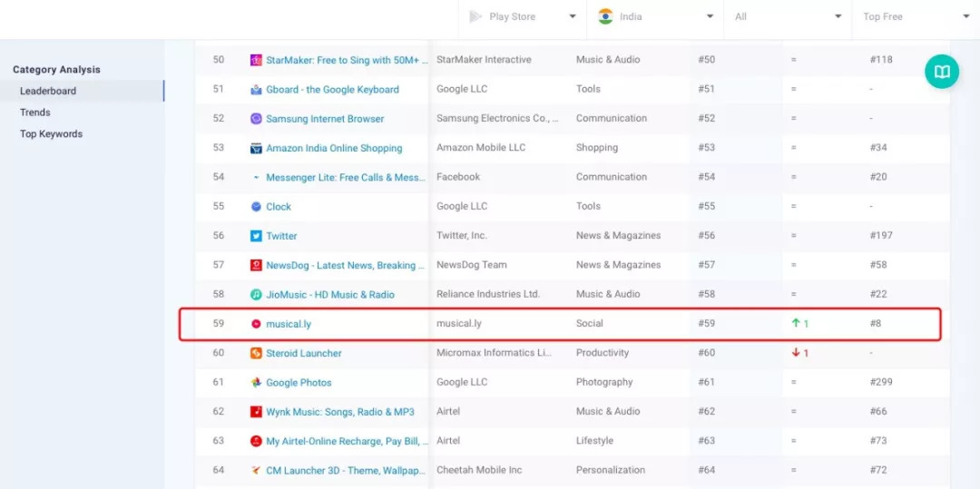Viewport: 980px width, 489px height.
Task: Open Samsung Internet Browser link
Action: coord(325,119)
